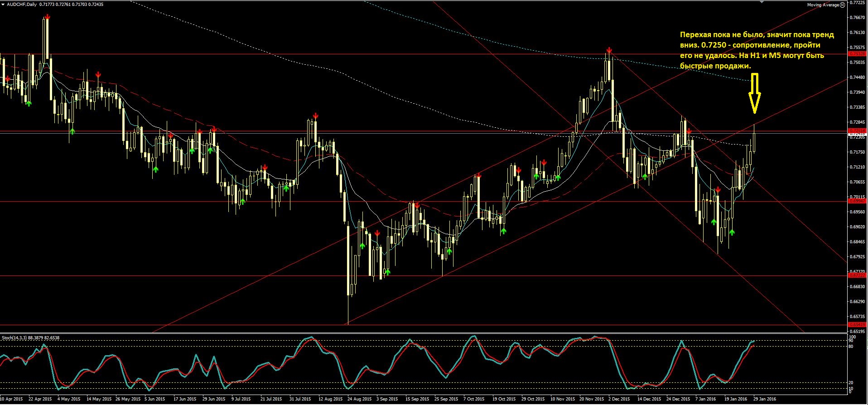Click the 31 Jul 2015 date label
The image size is (868, 405).
coord(301,400)
